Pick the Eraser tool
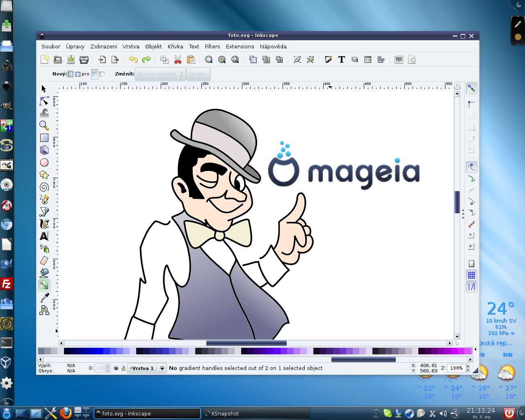The image size is (525, 420). pos(44,260)
